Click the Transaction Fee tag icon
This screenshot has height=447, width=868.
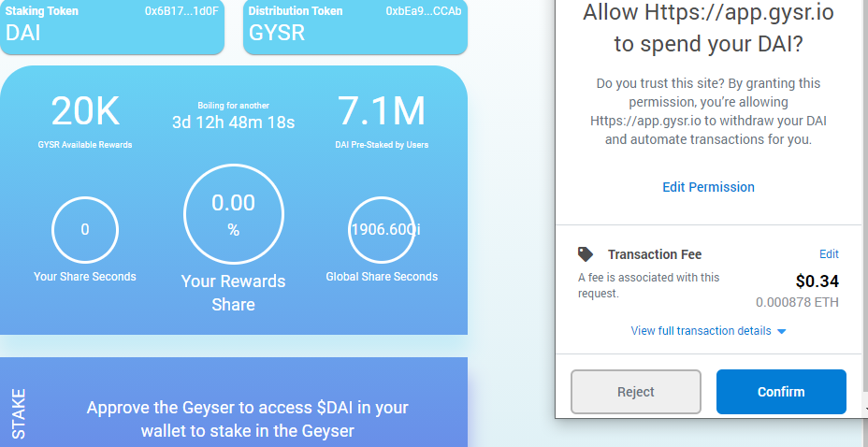tap(586, 254)
